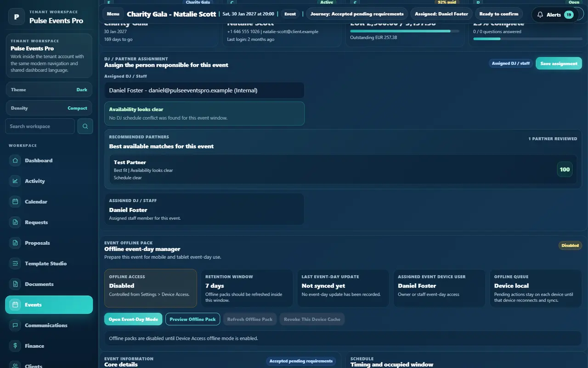
Task: Go to Dashboard in the workspace menu
Action: click(49, 161)
